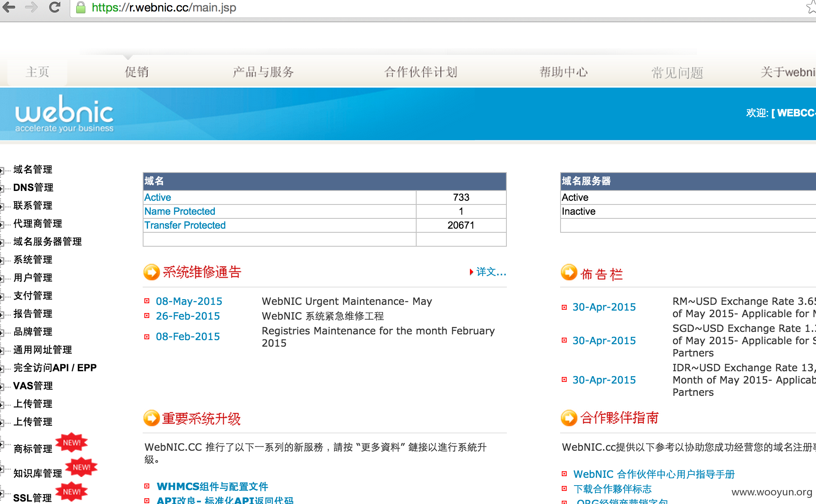The width and height of the screenshot is (816, 504).
Task: Click the NEW badge next to SSL管理
Action: coord(72,492)
